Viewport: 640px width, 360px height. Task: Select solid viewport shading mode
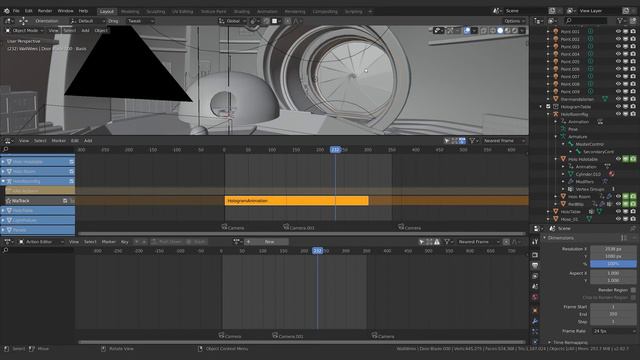[x=500, y=31]
